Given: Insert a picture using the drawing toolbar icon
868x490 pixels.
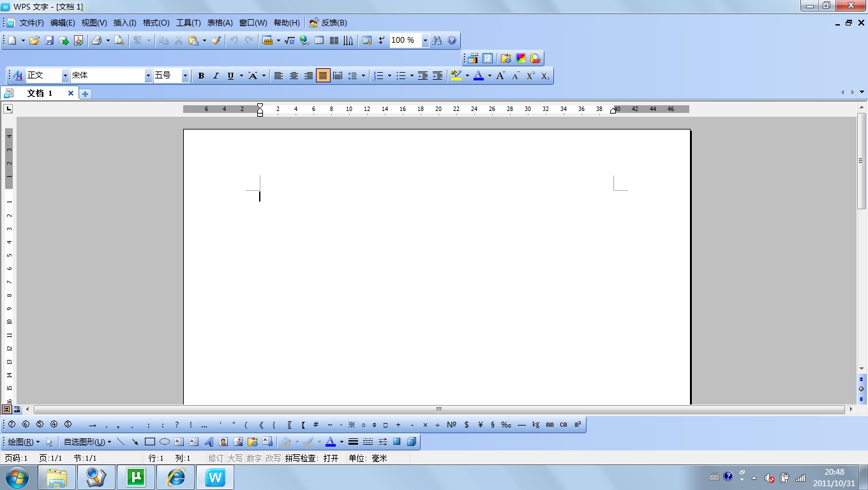Looking at the screenshot, I should [x=239, y=441].
